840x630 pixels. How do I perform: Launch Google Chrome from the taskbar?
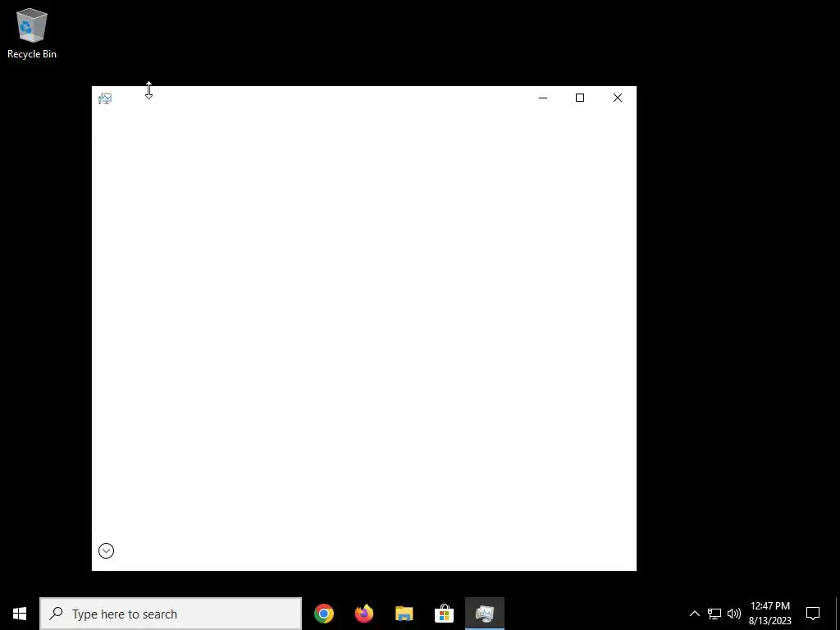pyautogui.click(x=323, y=614)
